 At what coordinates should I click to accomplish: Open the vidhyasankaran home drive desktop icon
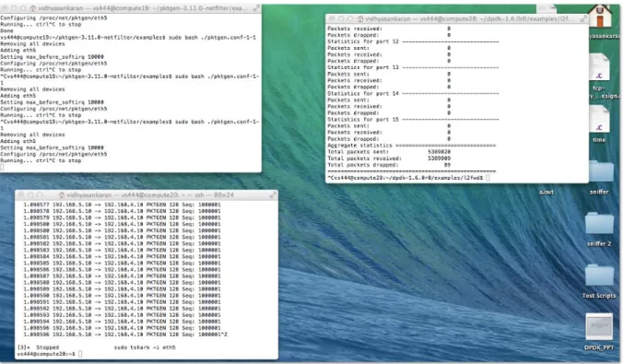click(600, 16)
